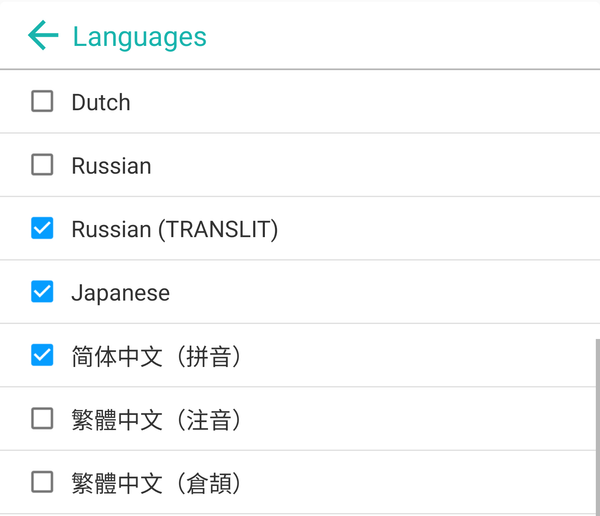Untick the 简体中文（拼音）checkbox
Viewport: 600px width, 516px height.
tap(42, 355)
